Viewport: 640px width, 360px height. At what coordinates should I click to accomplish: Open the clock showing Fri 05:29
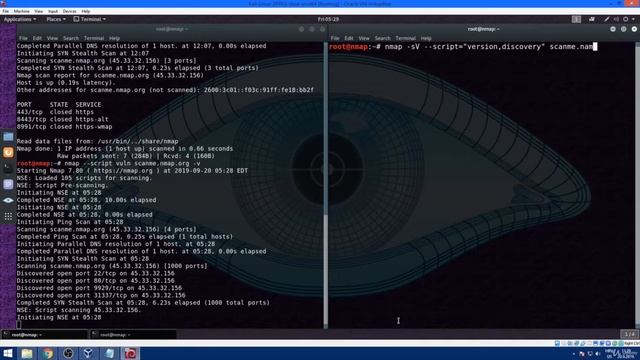[x=328, y=19]
